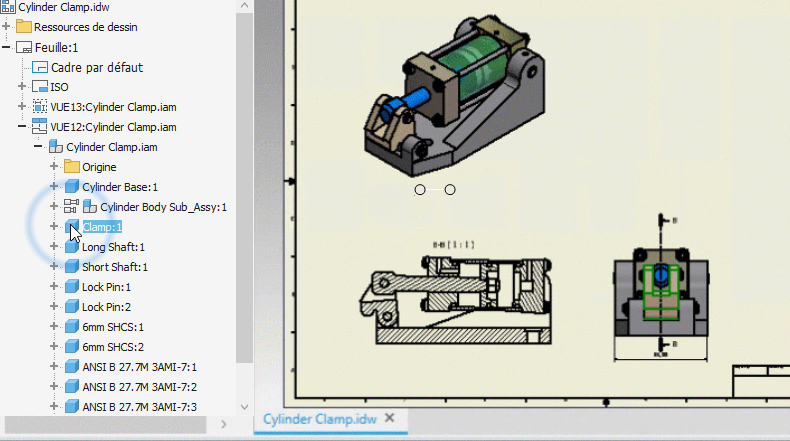The width and height of the screenshot is (790, 441).
Task: Expand the VUE13:Cylinder Clamp.iam node
Action: (22, 106)
